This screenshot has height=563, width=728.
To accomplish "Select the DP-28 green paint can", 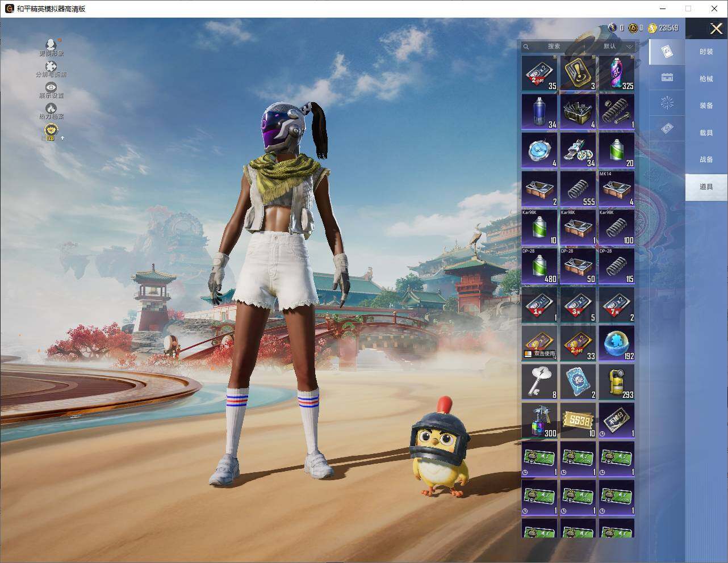I will (x=539, y=266).
